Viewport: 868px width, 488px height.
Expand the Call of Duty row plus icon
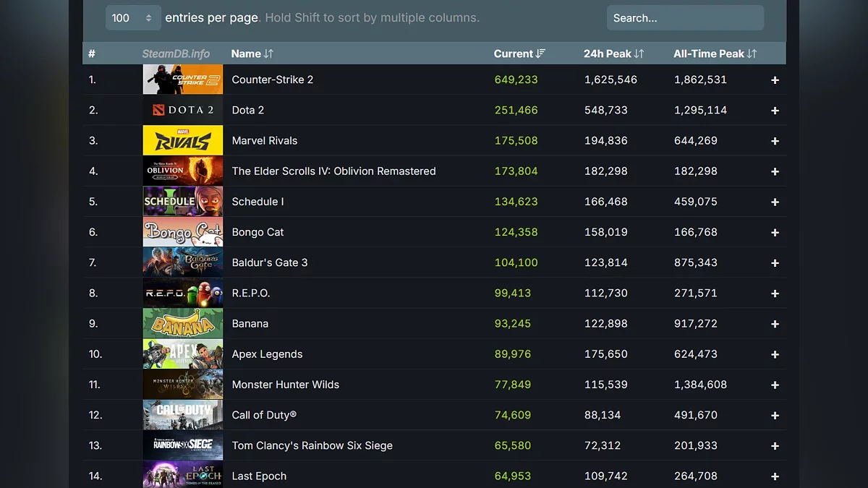[775, 416]
